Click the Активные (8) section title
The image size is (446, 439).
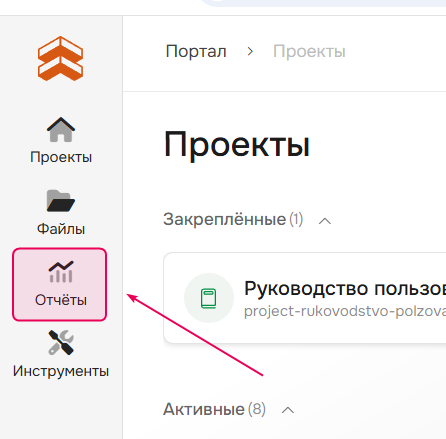click(214, 409)
